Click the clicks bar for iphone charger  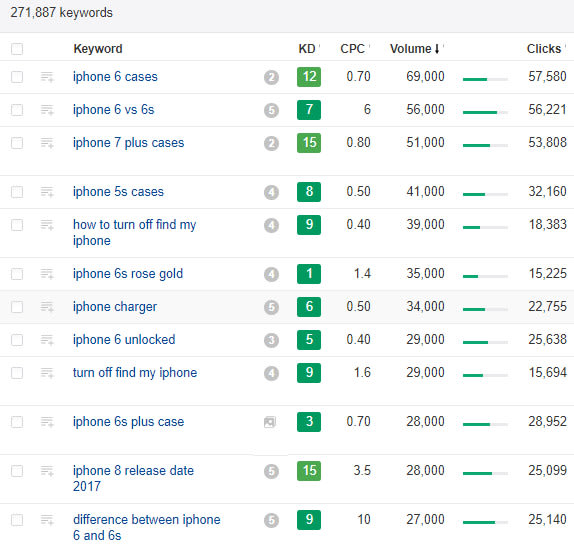[485, 309]
